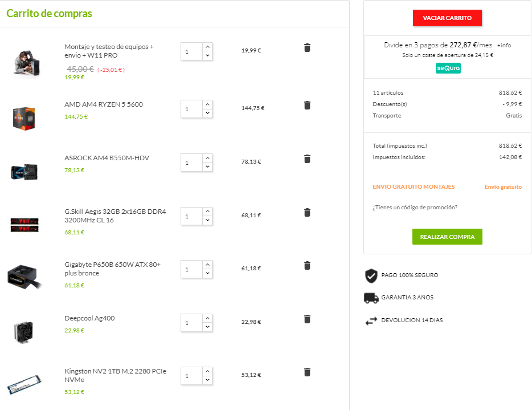Open AMD AM4 RYZEN 5 5600 product page
The width and height of the screenshot is (532, 410).
click(104, 104)
